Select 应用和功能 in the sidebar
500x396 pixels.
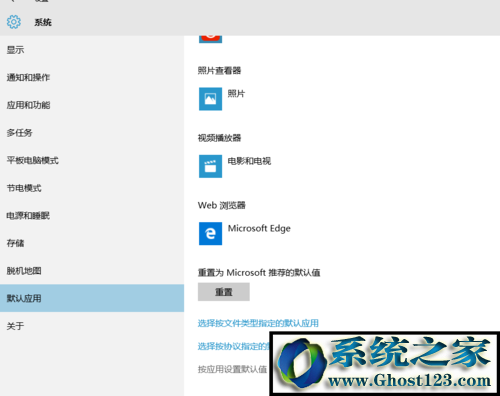(x=92, y=105)
